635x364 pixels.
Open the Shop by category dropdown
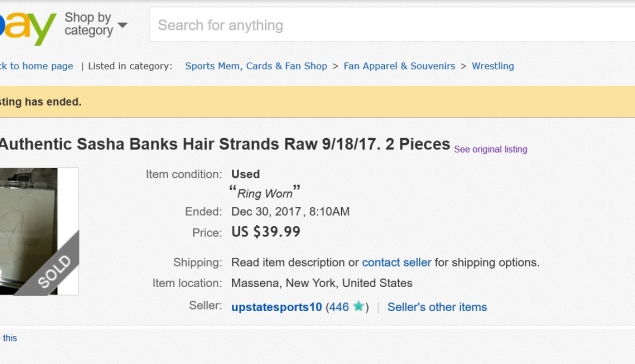(x=96, y=24)
